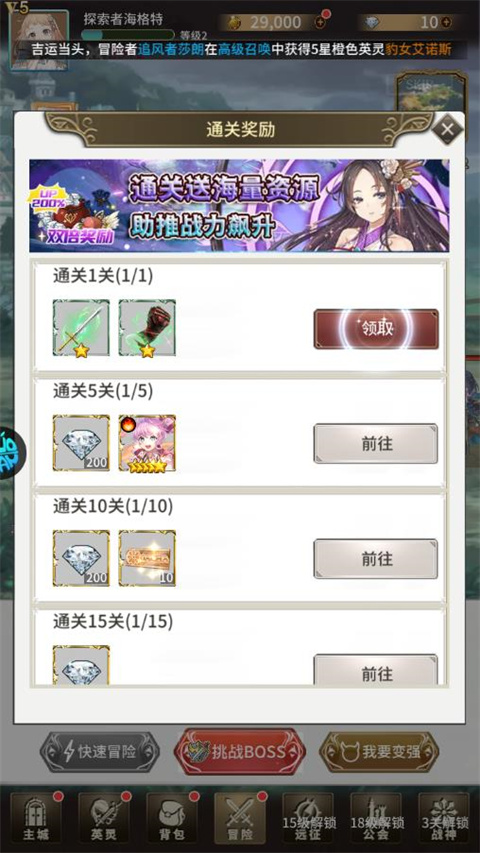Select the 冒险 adventure tab
The image size is (480, 853).
click(241, 819)
